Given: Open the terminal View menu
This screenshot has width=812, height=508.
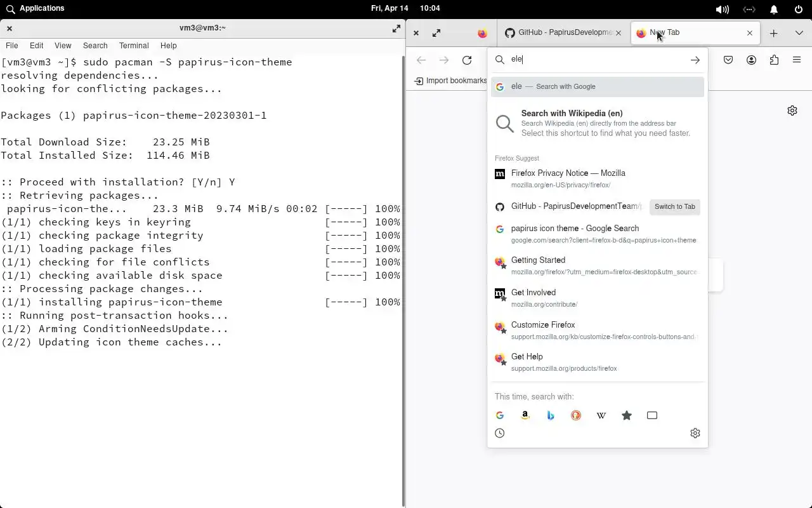Looking at the screenshot, I should (x=63, y=46).
